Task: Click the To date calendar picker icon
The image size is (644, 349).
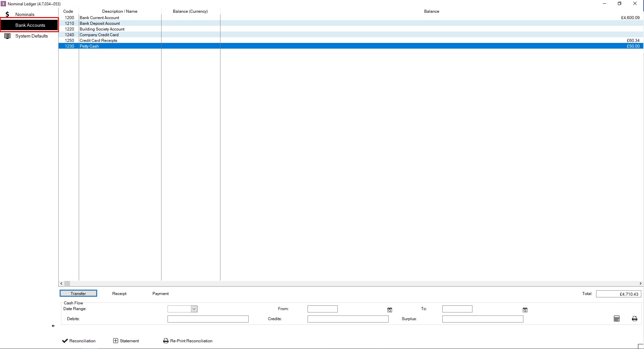Action: click(525, 310)
